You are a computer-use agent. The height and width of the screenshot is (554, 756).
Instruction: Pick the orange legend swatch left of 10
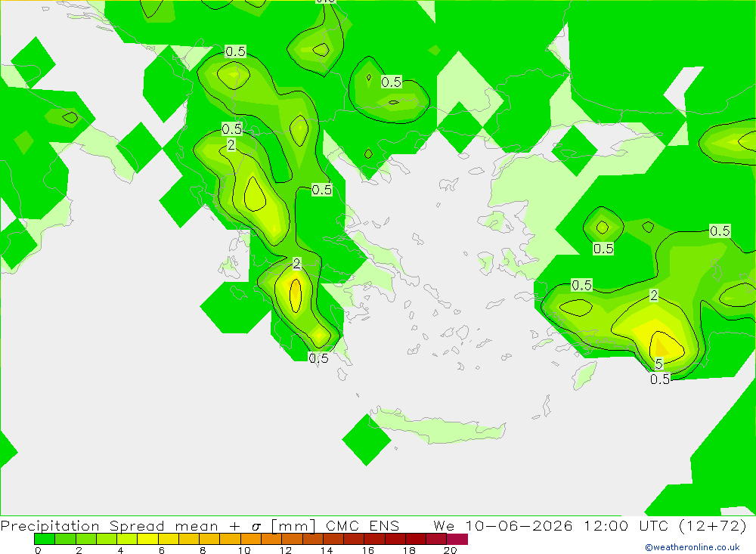pyautogui.click(x=230, y=539)
